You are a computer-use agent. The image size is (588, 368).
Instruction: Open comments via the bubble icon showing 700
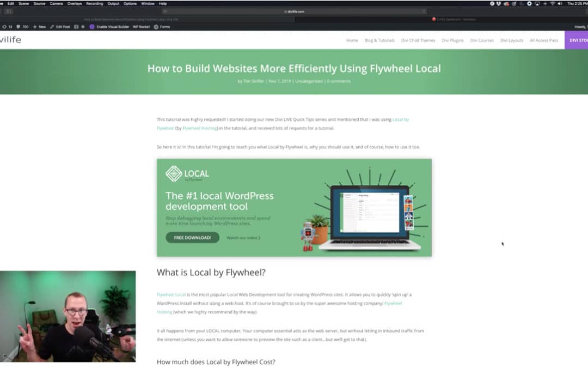tap(21, 26)
